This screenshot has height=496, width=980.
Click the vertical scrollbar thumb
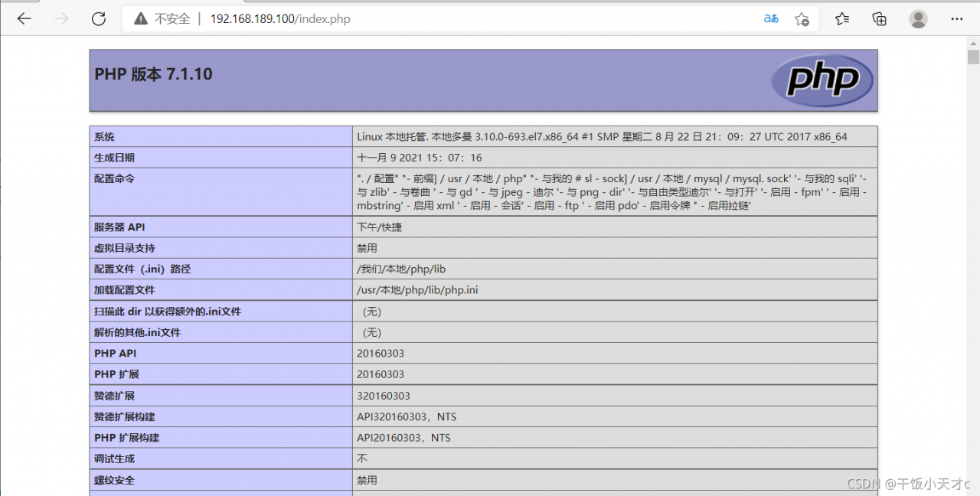pos(973,57)
